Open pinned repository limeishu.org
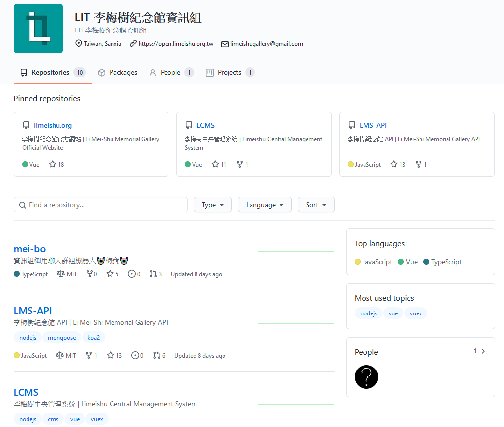 [x=53, y=125]
